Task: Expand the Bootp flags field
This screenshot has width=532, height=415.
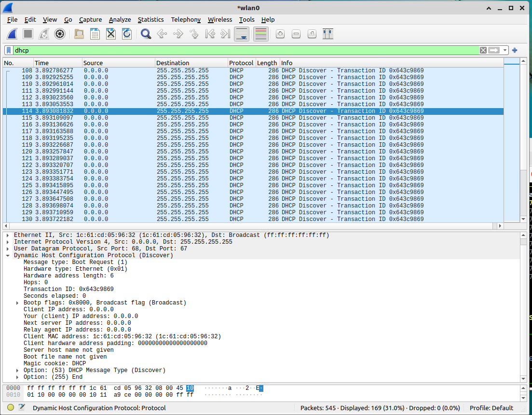Action: 17,303
